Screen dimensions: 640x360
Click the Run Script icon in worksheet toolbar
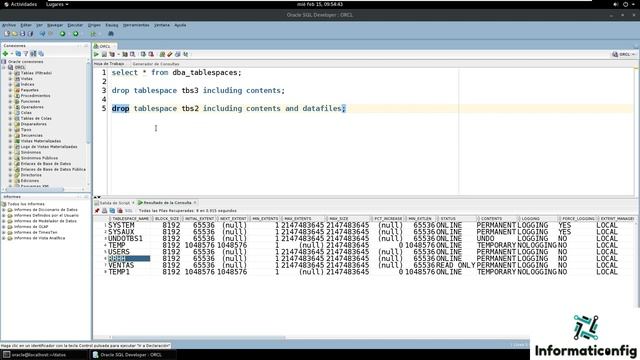(x=104, y=54)
